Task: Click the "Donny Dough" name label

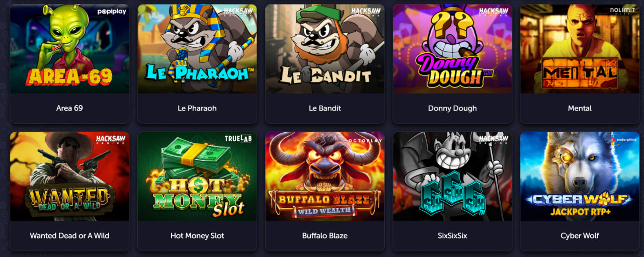Action: coord(452,109)
